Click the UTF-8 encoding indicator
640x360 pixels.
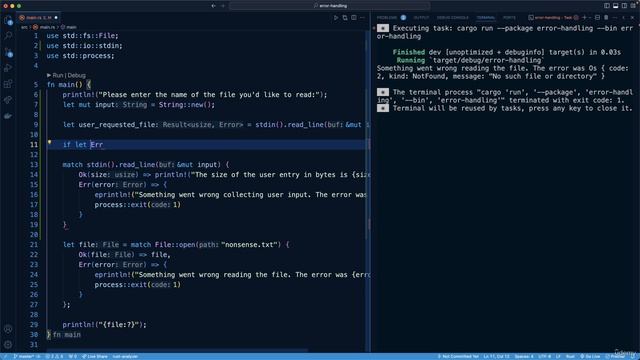(x=544, y=356)
